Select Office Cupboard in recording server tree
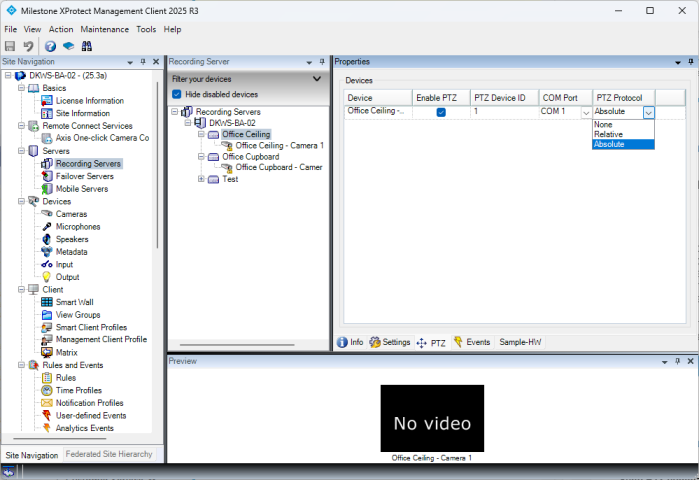 [x=249, y=156]
